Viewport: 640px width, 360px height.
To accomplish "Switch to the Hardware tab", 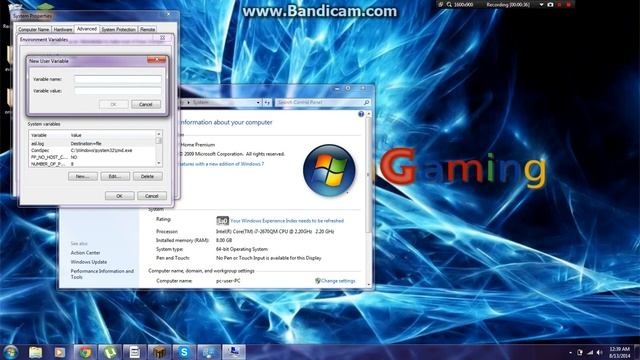I will pos(63,29).
